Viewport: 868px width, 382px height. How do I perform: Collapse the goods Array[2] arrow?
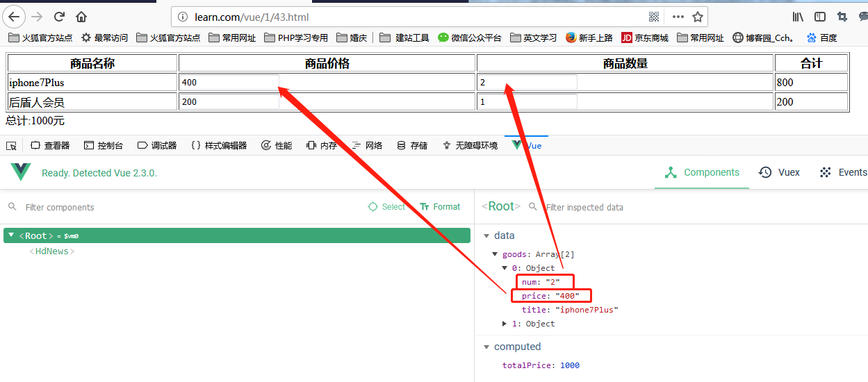(x=496, y=254)
